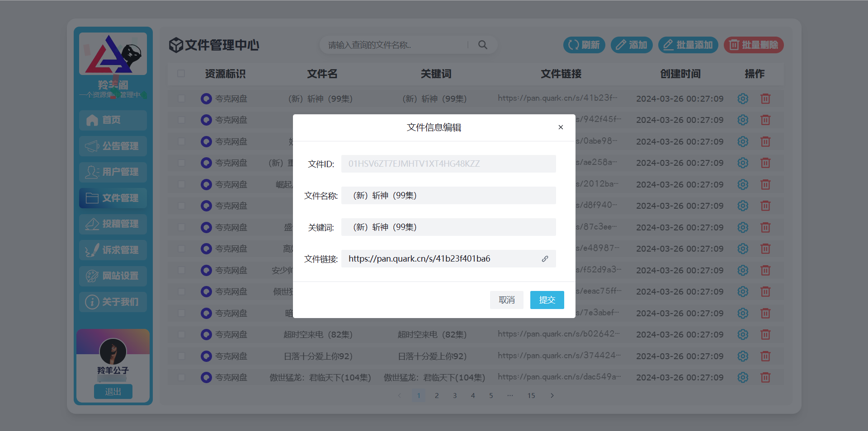Check the checkbox for 傲世猛龙 row
The height and width of the screenshot is (431, 868).
(182, 377)
